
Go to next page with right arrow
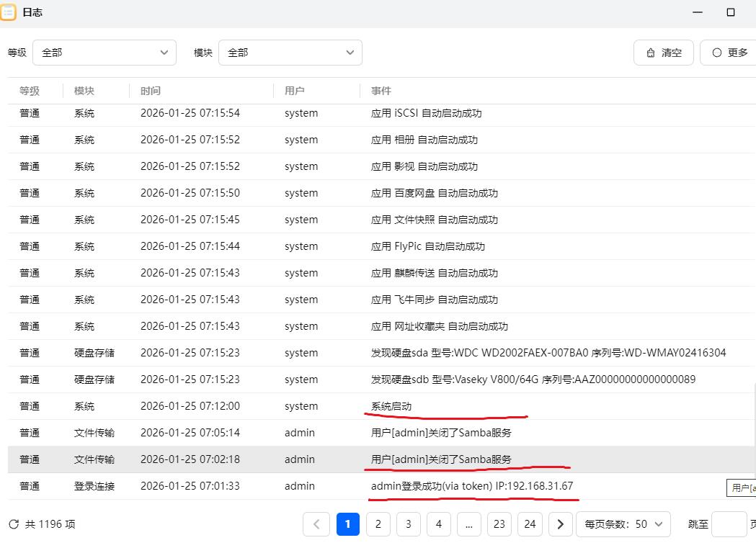[561, 524]
